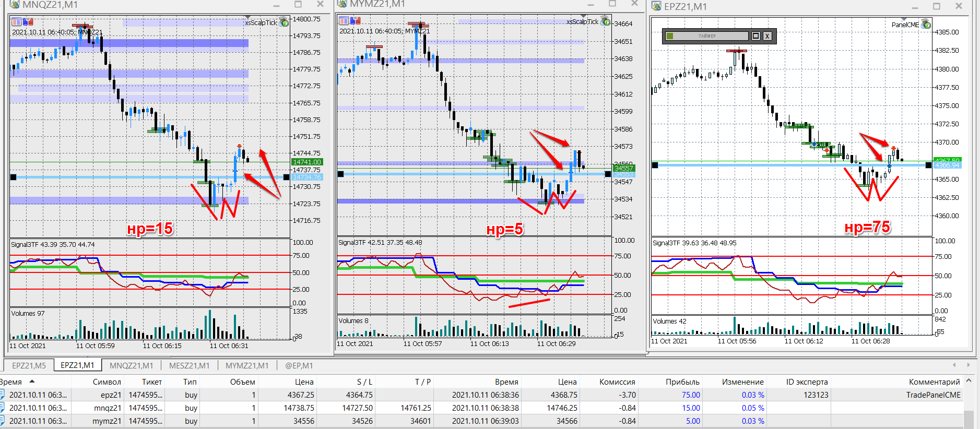This screenshot has width=980, height=429.
Task: Click the PanelCME expert icon in EPZ21 chart
Action: [926, 24]
